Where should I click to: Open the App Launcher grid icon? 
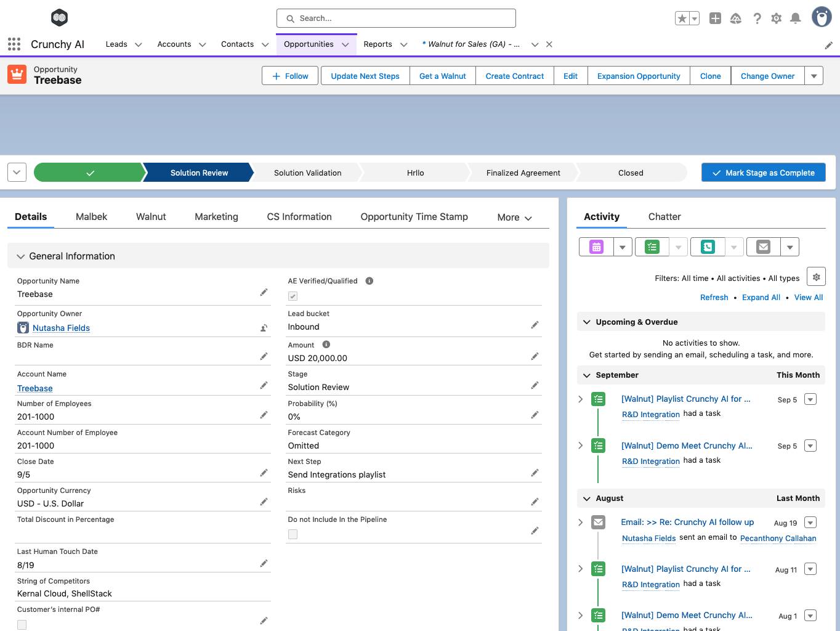[x=14, y=44]
